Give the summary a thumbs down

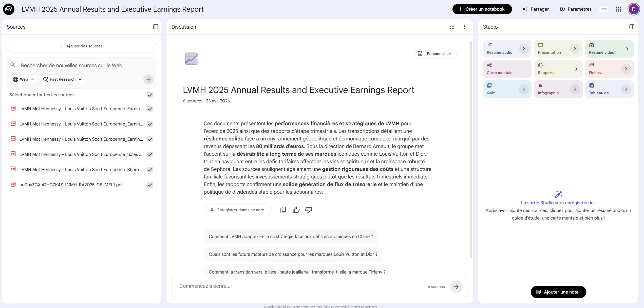[x=308, y=210]
